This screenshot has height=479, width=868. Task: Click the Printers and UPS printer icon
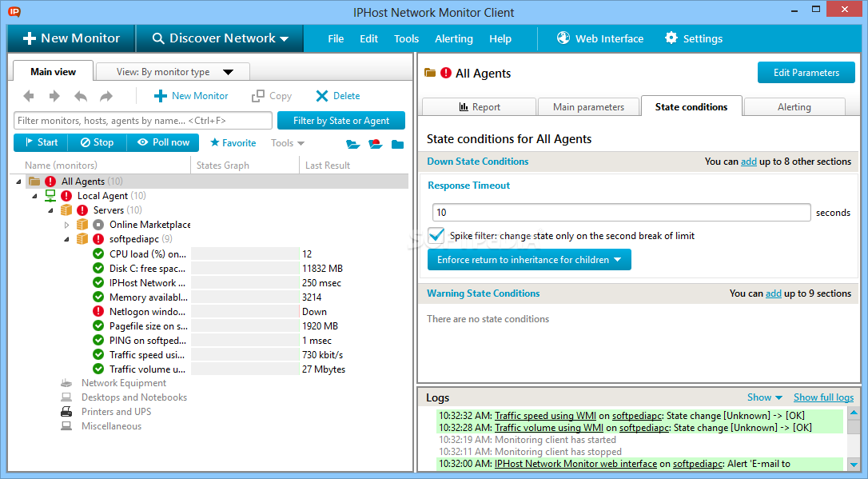coord(66,412)
